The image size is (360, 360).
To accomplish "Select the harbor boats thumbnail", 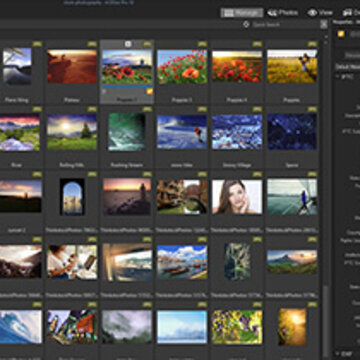I will pyautogui.click(x=182, y=262).
